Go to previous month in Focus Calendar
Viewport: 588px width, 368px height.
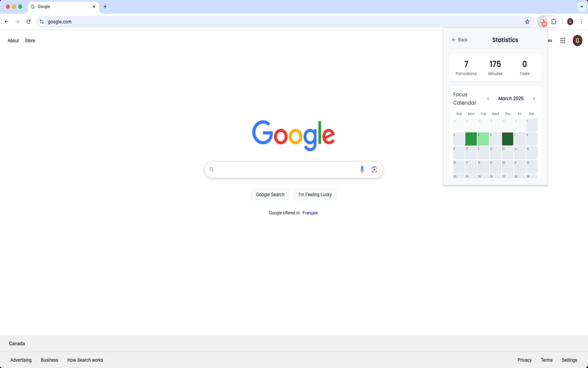click(488, 98)
